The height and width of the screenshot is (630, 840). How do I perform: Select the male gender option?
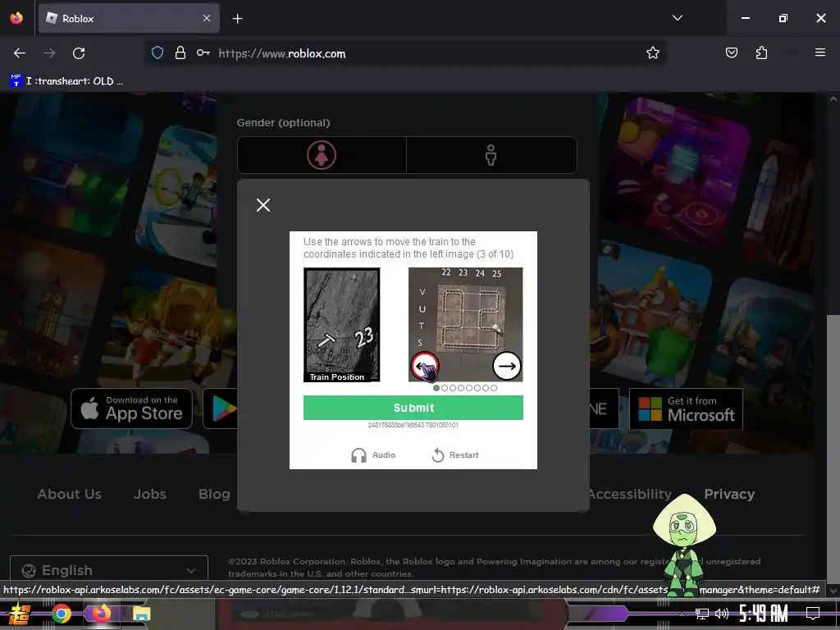491,155
